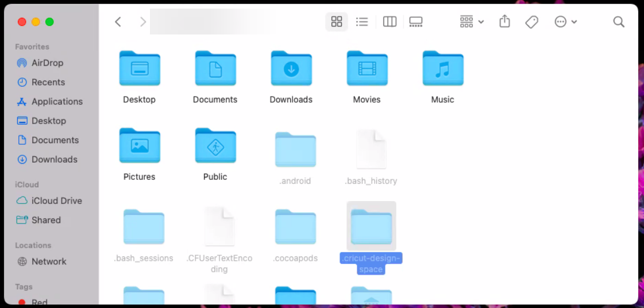Select the .bash_history file
644x308 pixels.
[x=371, y=149]
